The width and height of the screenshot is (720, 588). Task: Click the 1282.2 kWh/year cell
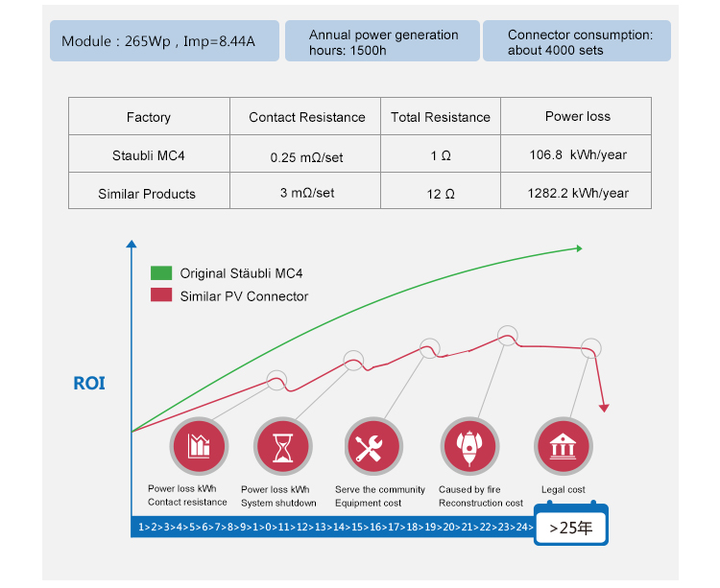[576, 191]
